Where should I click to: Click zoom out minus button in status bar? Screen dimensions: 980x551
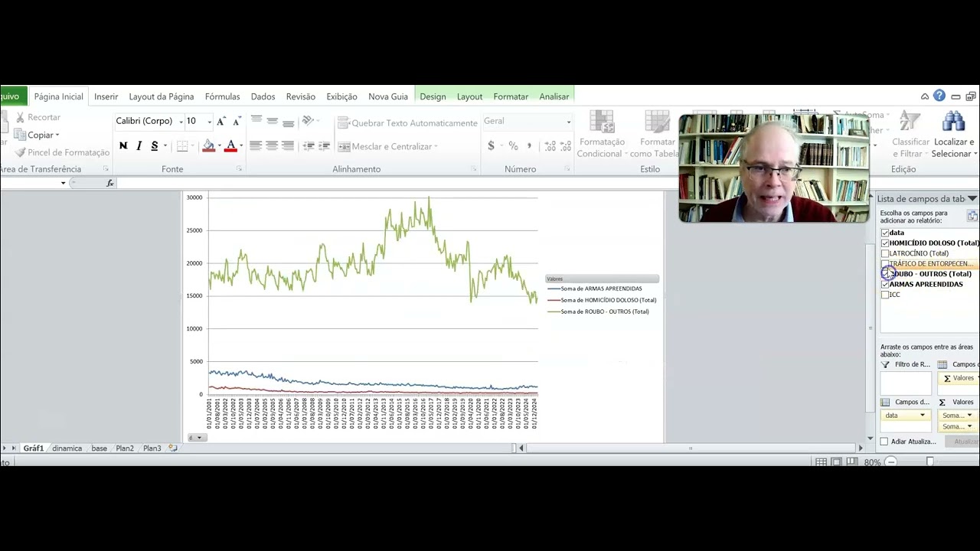(x=890, y=462)
